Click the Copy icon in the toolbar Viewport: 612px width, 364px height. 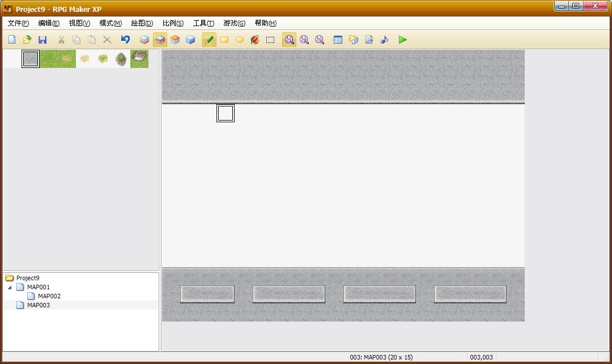point(76,40)
